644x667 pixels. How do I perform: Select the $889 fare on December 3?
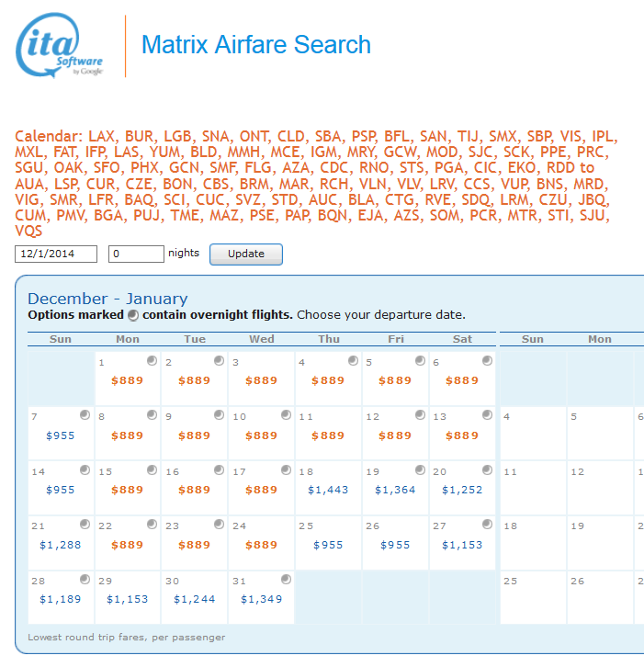(x=261, y=380)
